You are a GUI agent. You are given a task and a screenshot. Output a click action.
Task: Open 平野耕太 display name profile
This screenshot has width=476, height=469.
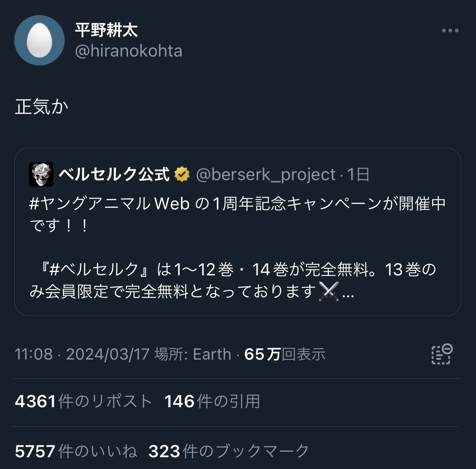pos(106,30)
